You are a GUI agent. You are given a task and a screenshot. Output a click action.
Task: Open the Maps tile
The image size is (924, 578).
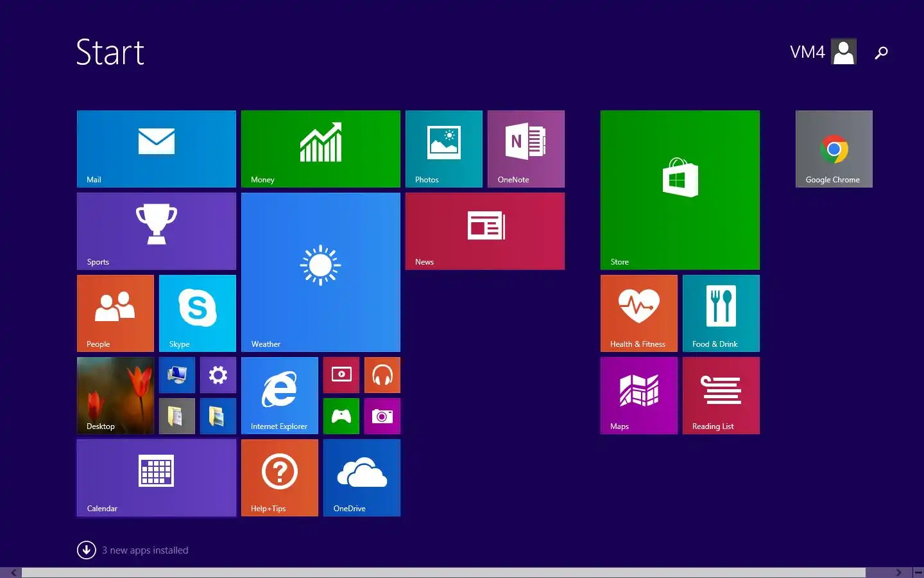[639, 396]
